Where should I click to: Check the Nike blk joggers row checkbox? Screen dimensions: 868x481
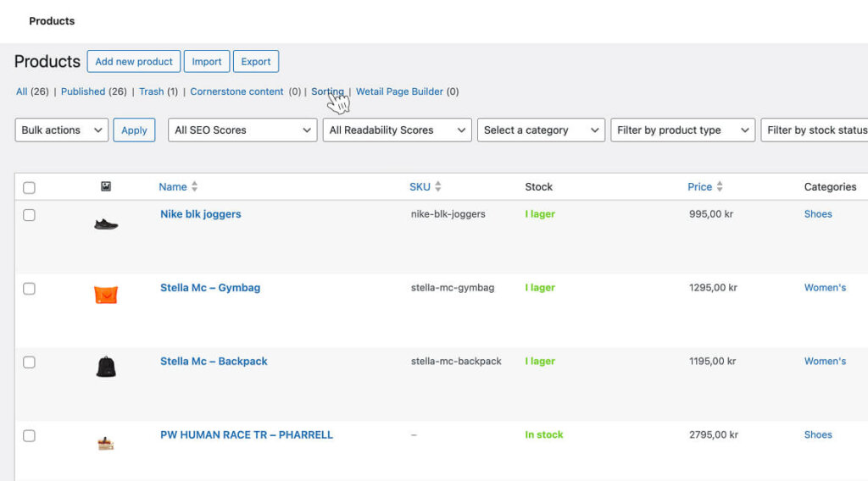pyautogui.click(x=30, y=215)
